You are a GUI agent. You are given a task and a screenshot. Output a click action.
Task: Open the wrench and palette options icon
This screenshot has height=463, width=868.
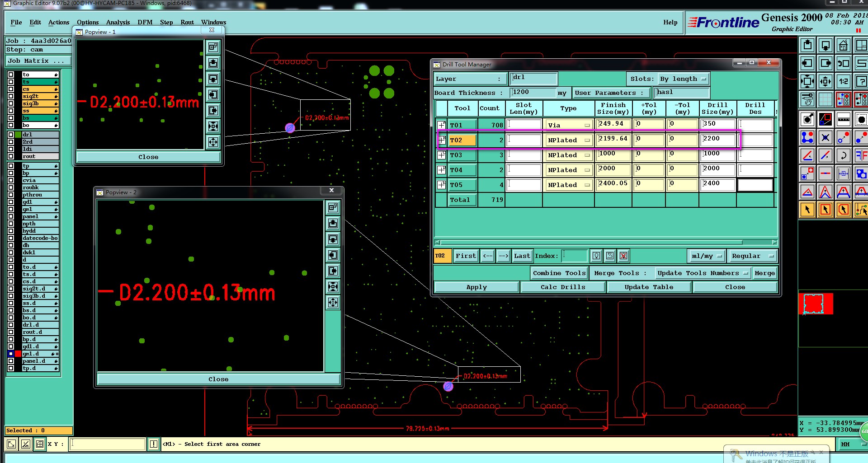[x=807, y=99]
